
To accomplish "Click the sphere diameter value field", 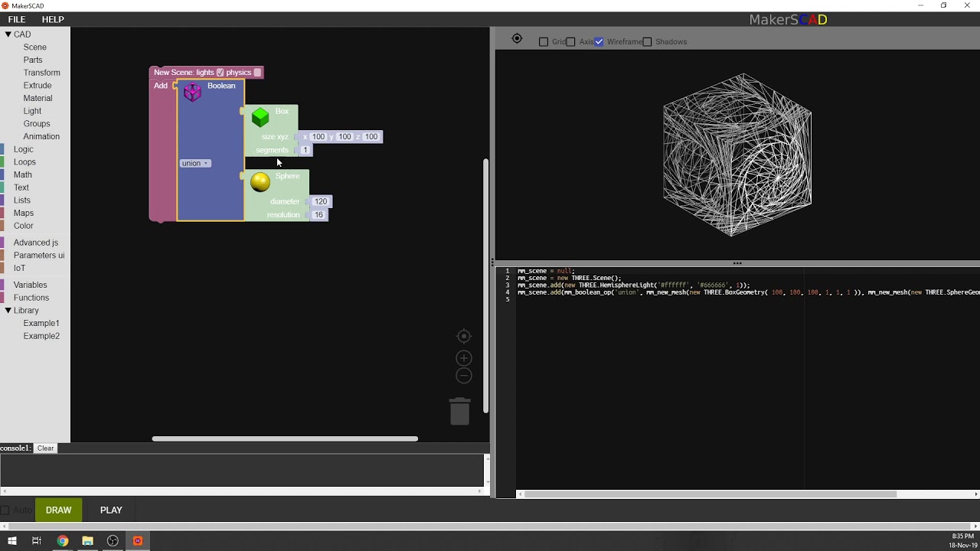I will point(320,201).
